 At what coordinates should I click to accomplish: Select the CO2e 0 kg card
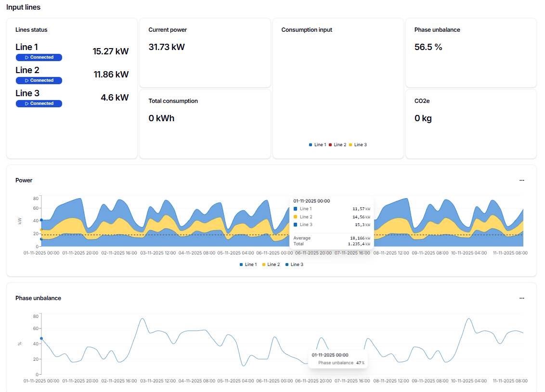(x=470, y=124)
